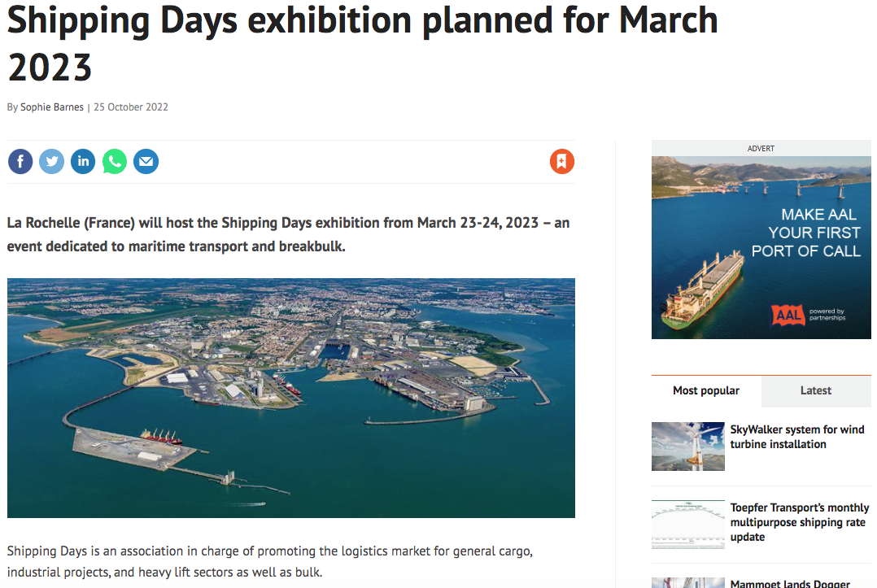Click the AAL logo in the advert
The width and height of the screenshot is (877, 588).
pyautogui.click(x=787, y=315)
